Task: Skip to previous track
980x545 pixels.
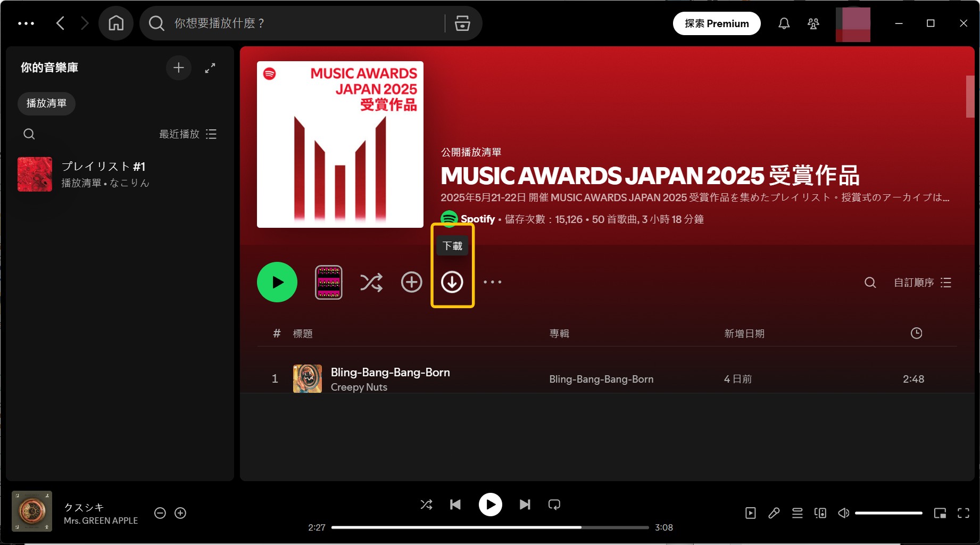Action: [x=455, y=505]
